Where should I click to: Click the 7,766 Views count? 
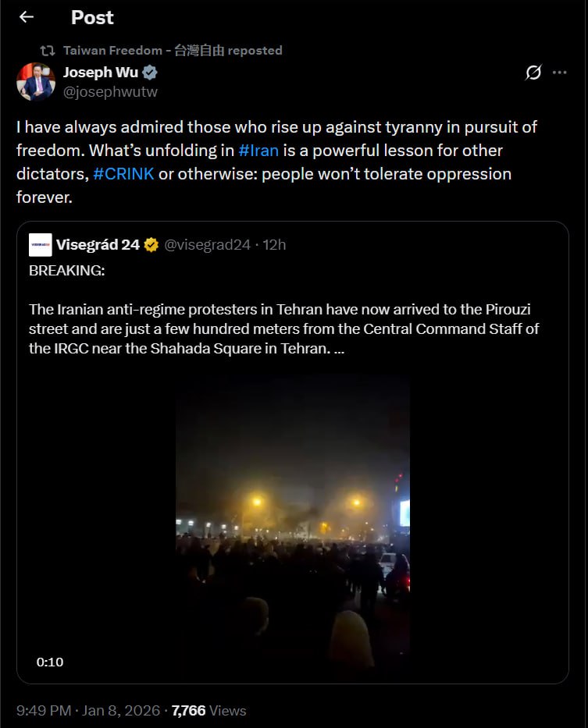pos(208,711)
